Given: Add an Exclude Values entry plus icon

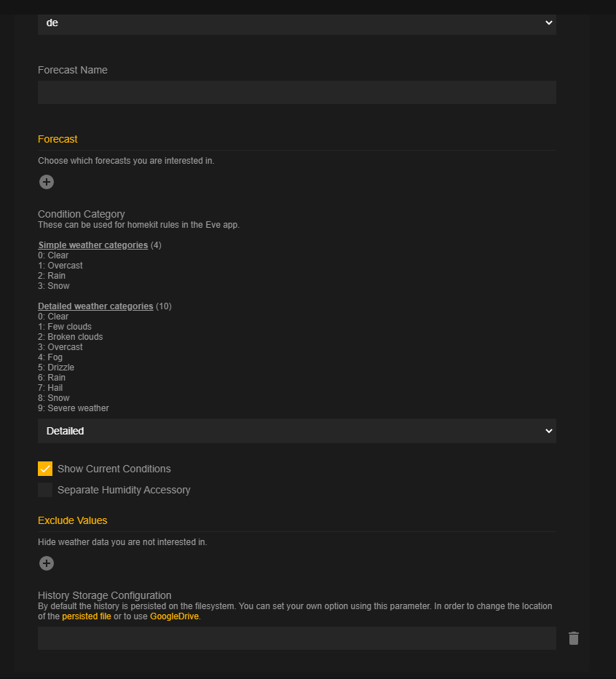Looking at the screenshot, I should (47, 563).
